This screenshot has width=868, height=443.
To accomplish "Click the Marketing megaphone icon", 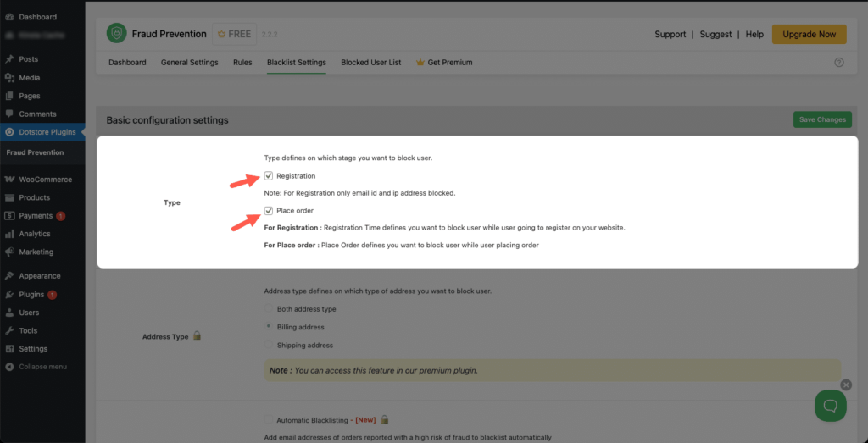I will coord(9,252).
